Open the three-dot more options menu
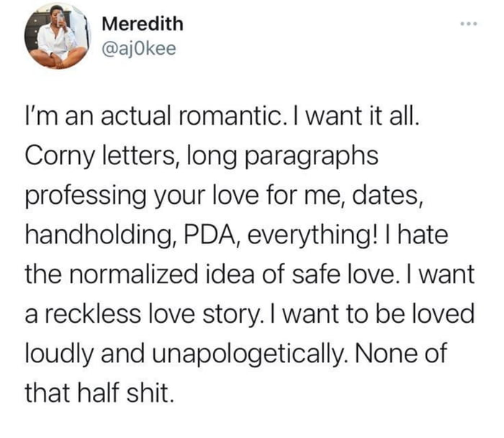 [469, 22]
